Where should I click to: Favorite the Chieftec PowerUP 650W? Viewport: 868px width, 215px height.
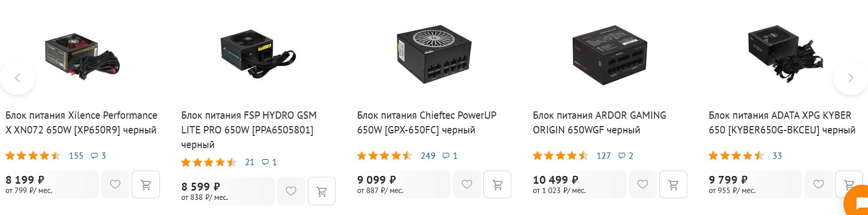click(467, 185)
